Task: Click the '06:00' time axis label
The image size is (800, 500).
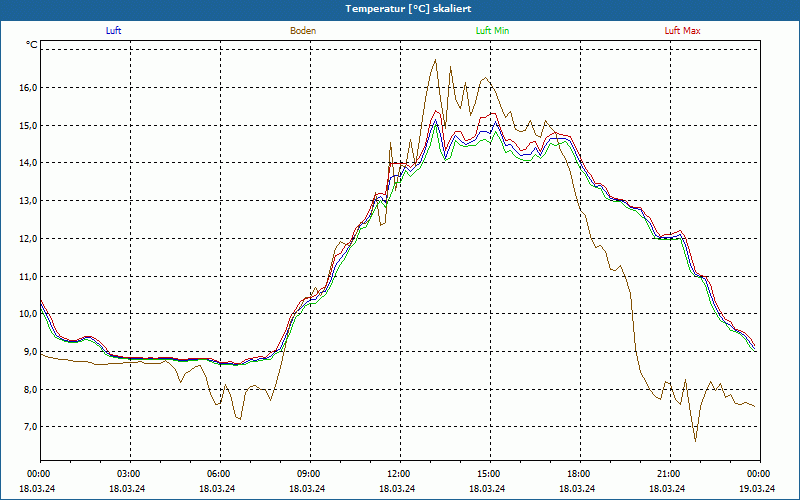Action: click(x=217, y=474)
